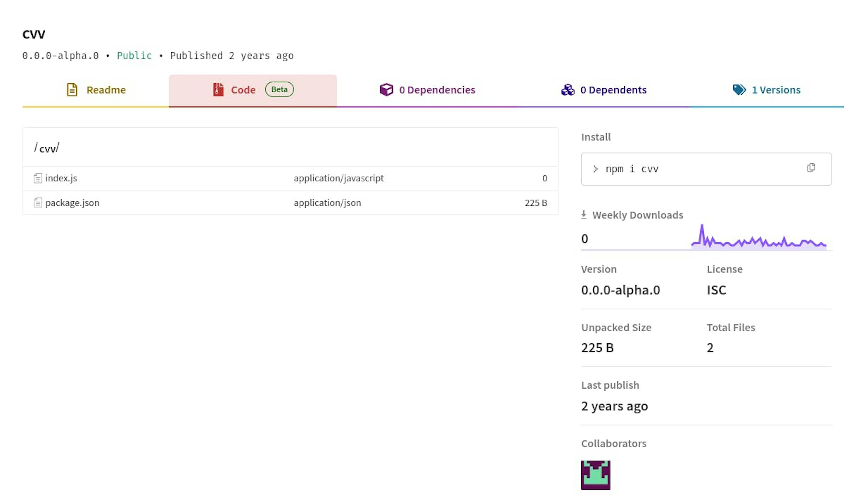
Task: Click the Total Files value 2
Action: tap(710, 348)
